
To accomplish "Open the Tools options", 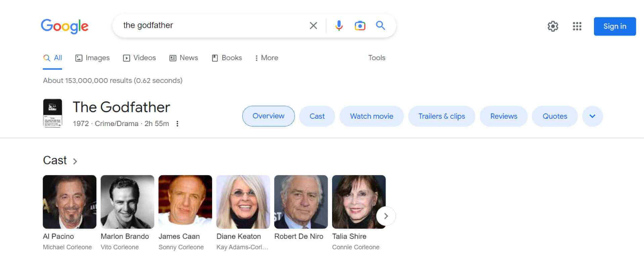I will coord(377,58).
